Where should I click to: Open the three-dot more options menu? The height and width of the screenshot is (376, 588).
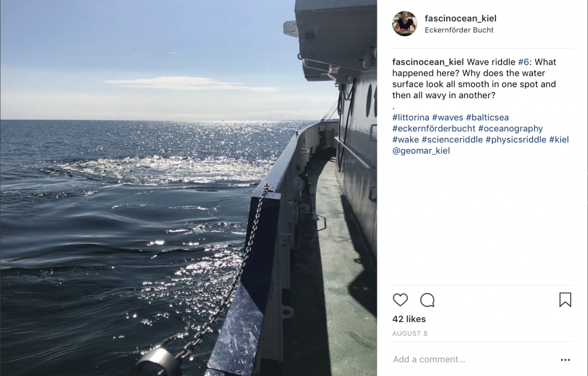565,360
